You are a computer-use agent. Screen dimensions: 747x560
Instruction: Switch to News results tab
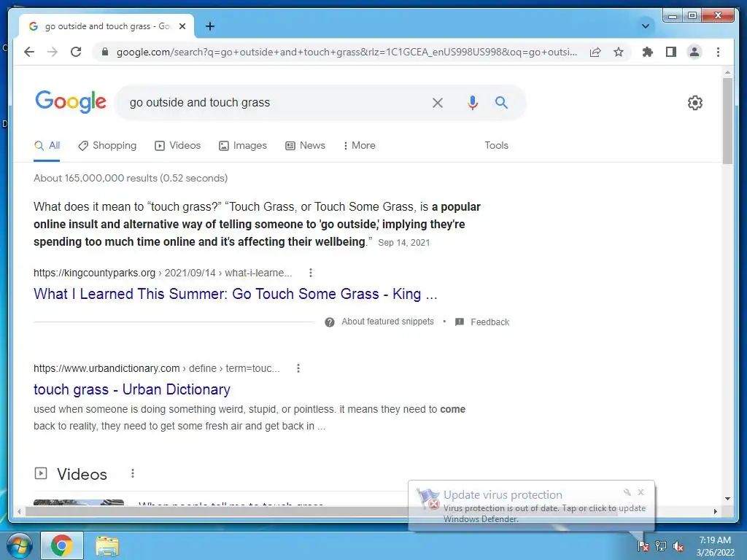[x=305, y=146]
